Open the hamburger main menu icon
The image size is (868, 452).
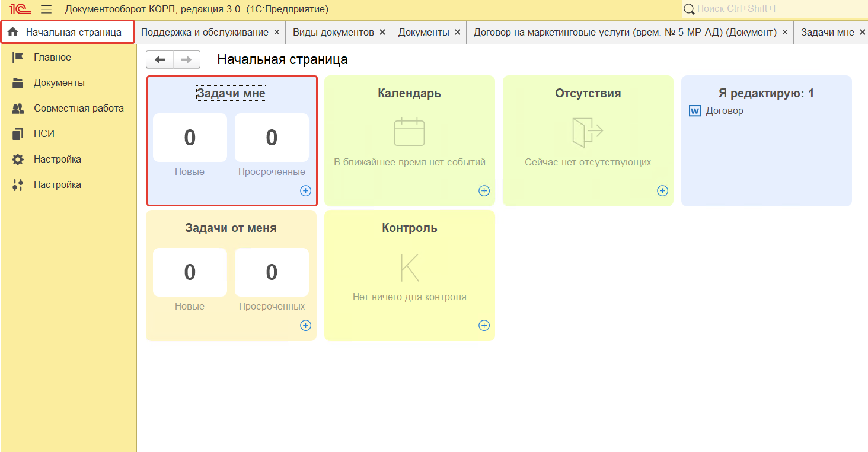click(x=46, y=9)
